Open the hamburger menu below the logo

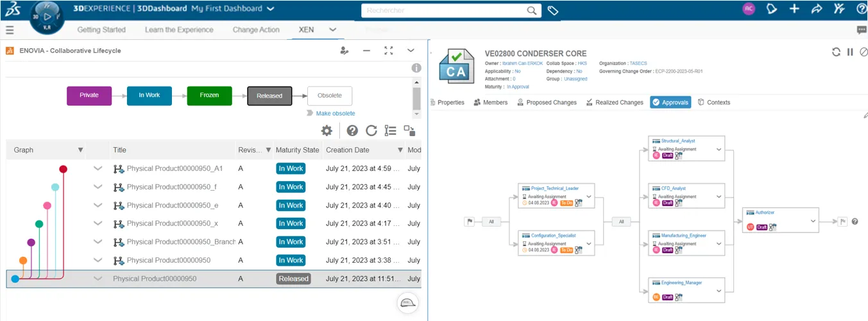point(10,30)
